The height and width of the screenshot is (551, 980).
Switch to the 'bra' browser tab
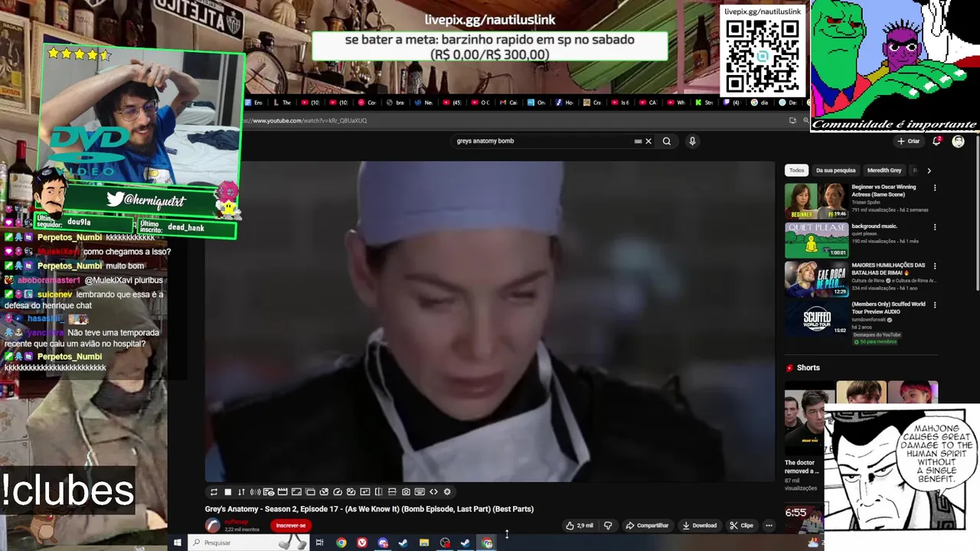pos(396,103)
